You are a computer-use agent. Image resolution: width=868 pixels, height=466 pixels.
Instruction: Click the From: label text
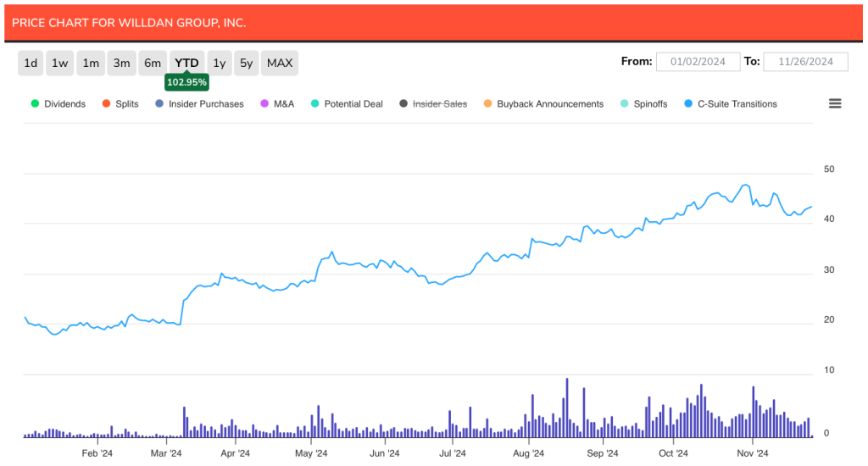(x=637, y=62)
